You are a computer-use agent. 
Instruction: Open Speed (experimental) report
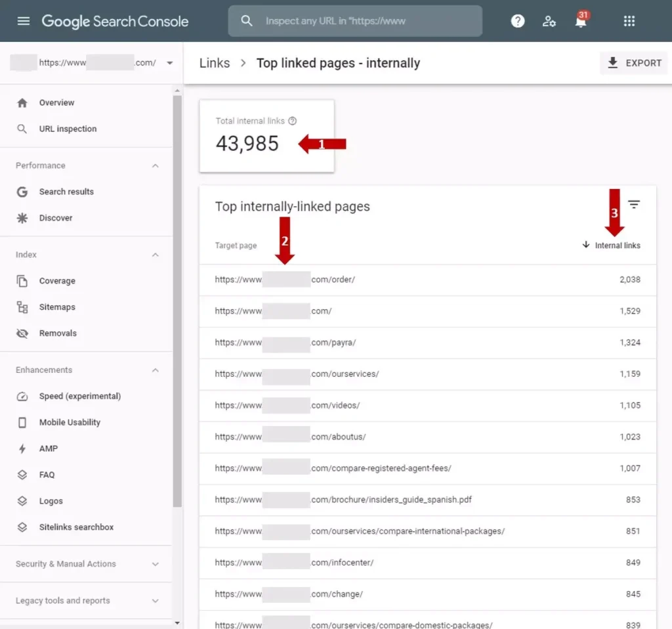[80, 397]
